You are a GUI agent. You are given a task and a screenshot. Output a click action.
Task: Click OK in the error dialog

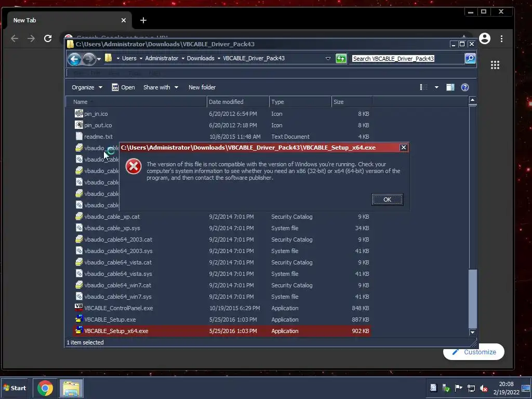coord(387,199)
